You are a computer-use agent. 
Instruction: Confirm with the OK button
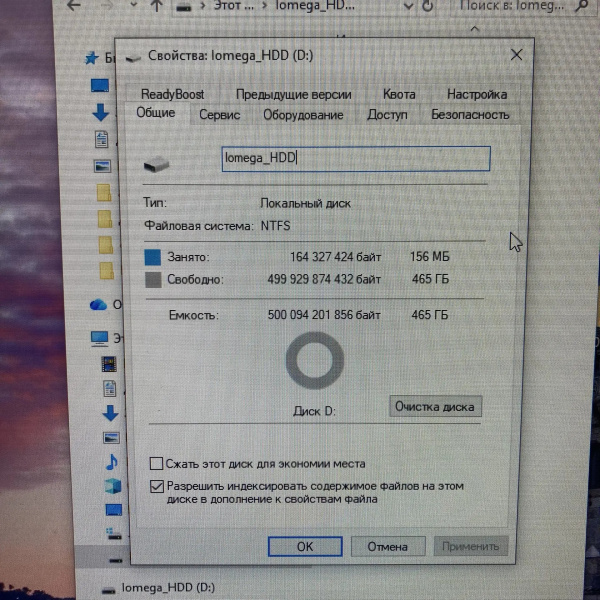[x=305, y=546]
